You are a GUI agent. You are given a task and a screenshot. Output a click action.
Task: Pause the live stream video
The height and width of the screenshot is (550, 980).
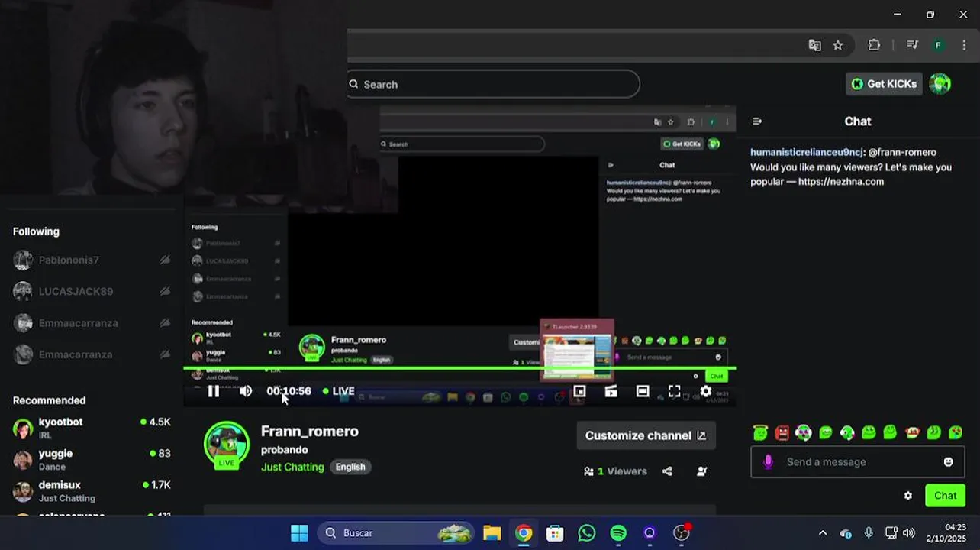214,391
